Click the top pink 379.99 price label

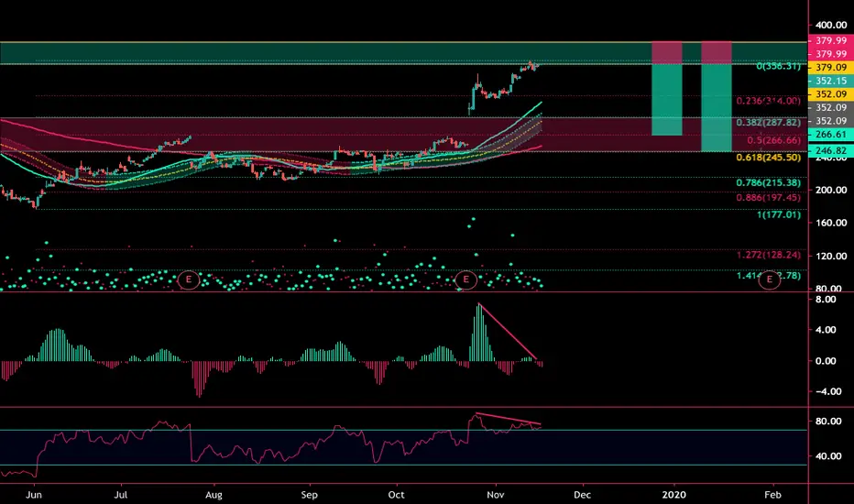830,41
